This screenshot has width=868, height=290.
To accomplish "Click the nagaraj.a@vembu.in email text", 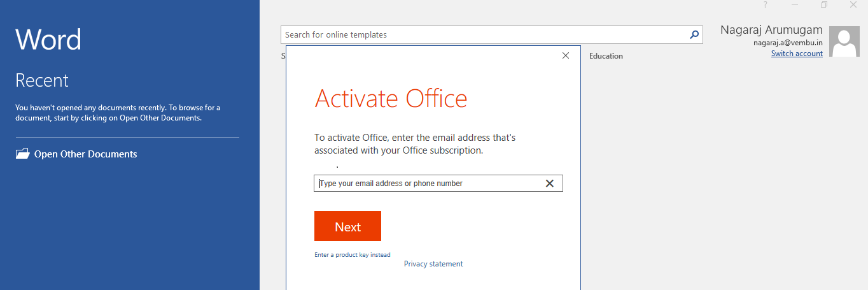I will pos(788,43).
